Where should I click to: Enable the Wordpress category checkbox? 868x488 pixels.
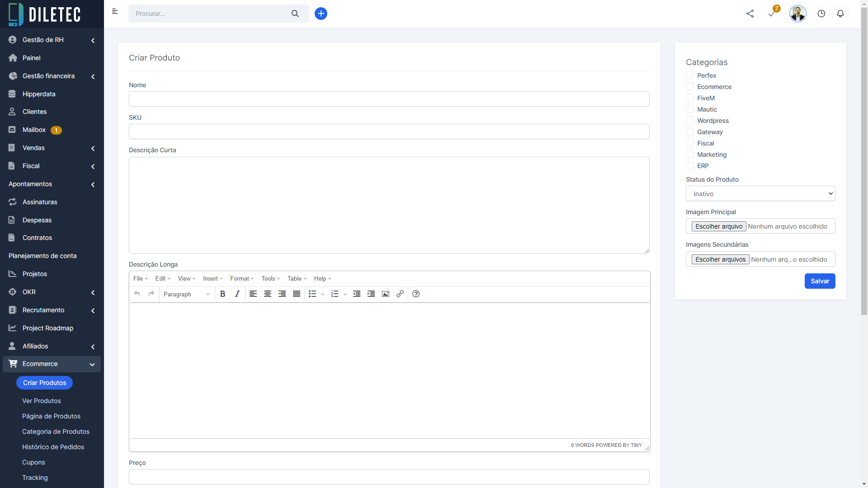[x=690, y=121]
